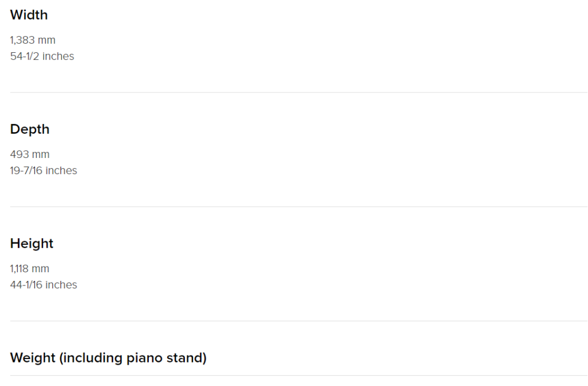Click the 44-1/16 inches height text
This screenshot has width=588, height=386.
pyautogui.click(x=44, y=285)
